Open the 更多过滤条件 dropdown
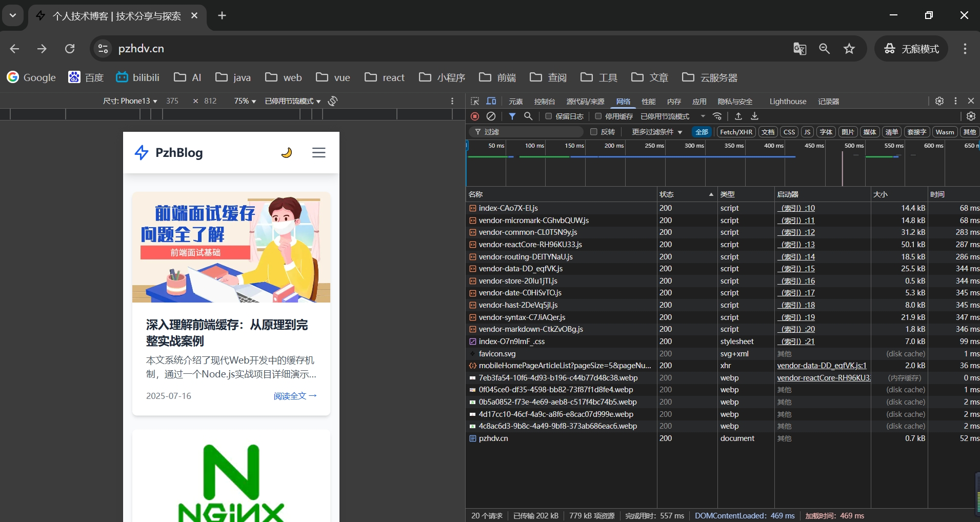This screenshot has height=522, width=980. (x=656, y=132)
